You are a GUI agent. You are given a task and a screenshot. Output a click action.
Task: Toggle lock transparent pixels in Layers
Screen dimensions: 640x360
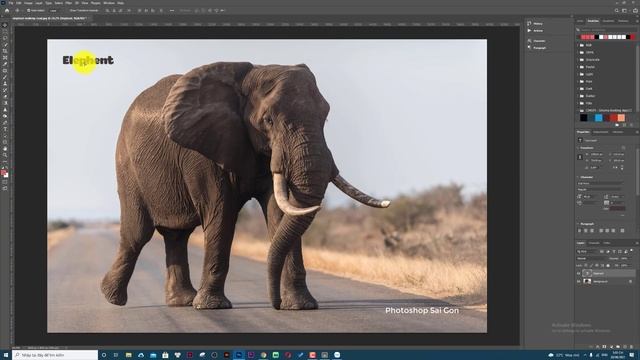586,265
